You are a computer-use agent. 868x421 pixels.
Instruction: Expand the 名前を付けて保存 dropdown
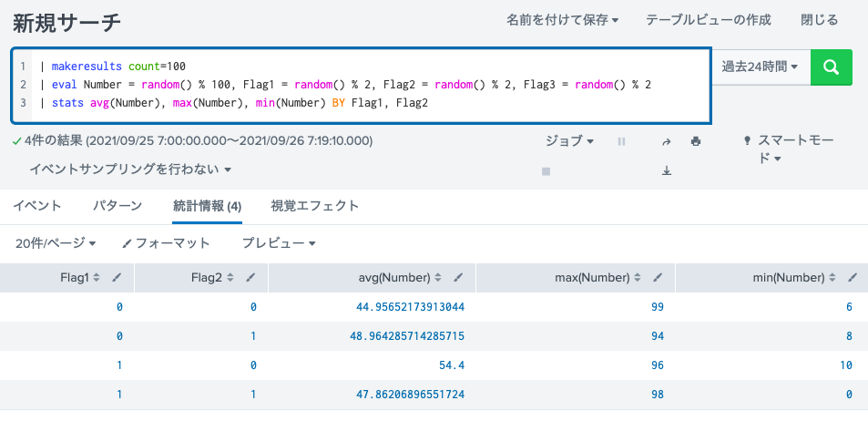562,20
